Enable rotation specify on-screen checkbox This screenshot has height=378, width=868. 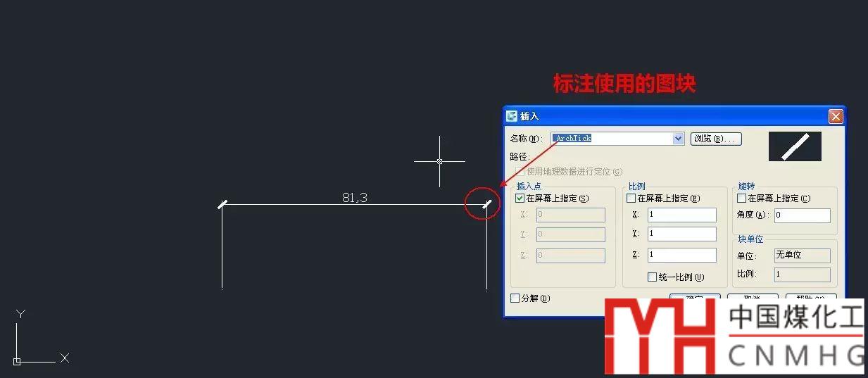tap(742, 199)
